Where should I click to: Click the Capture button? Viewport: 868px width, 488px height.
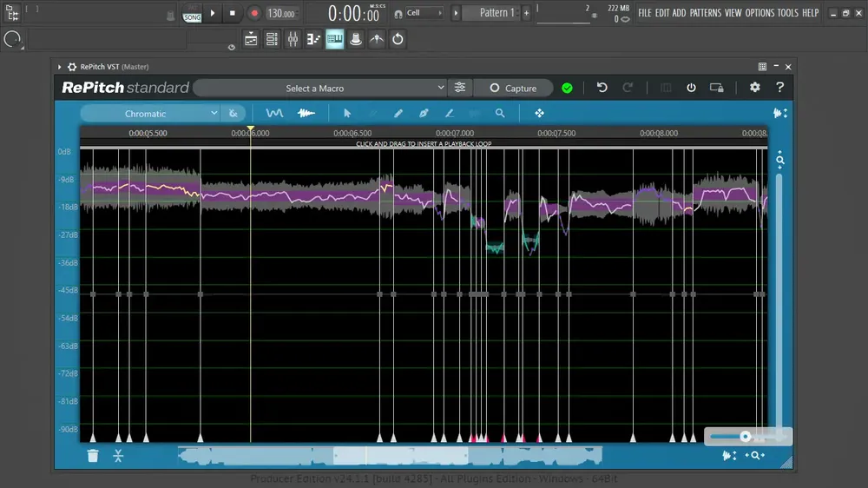pos(514,88)
